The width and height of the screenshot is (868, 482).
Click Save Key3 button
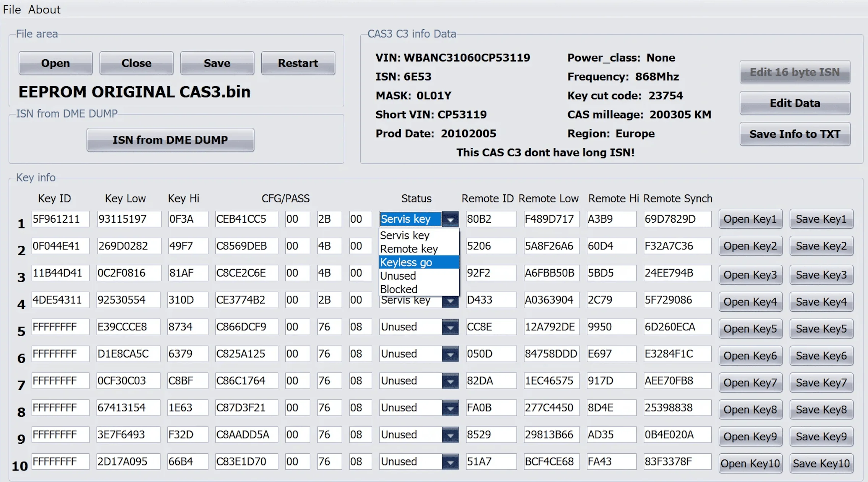821,275
